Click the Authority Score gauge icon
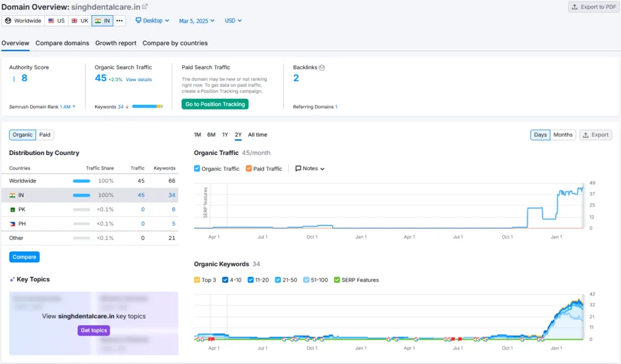 [14, 78]
